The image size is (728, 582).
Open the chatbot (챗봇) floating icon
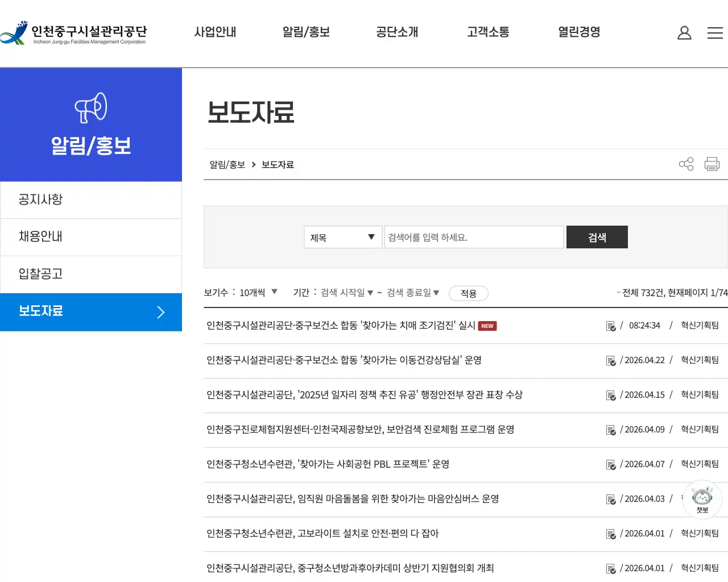click(702, 498)
